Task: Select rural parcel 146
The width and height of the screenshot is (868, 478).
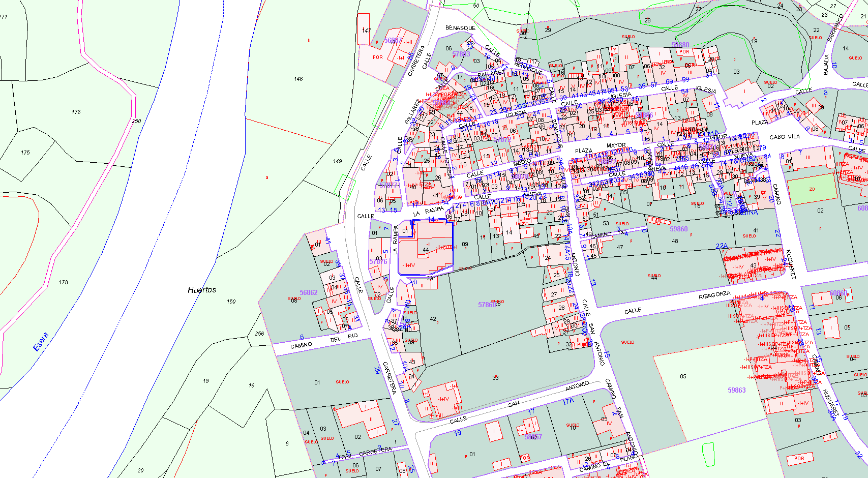Action: click(298, 79)
